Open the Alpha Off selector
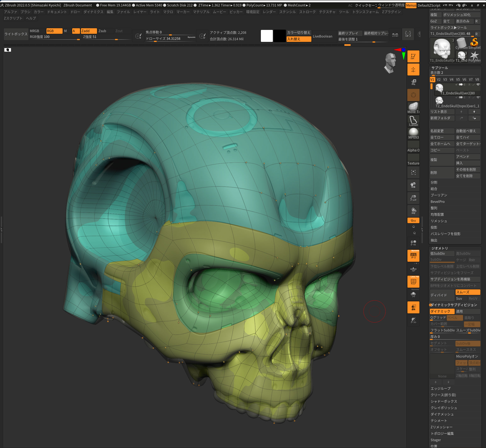 click(413, 146)
